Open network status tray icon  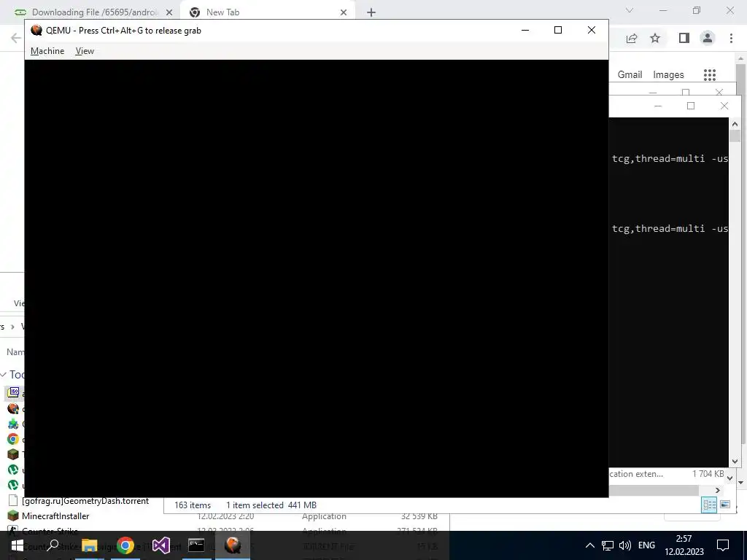pyautogui.click(x=607, y=545)
